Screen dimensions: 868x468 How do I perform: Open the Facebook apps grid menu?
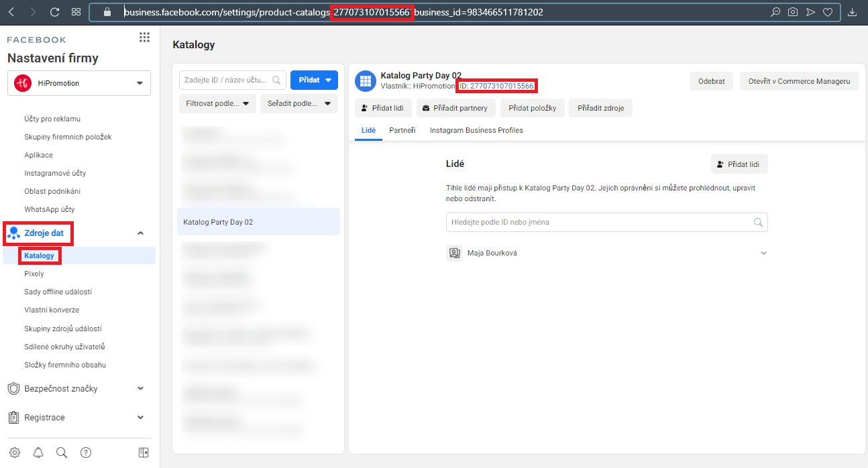[x=144, y=38]
